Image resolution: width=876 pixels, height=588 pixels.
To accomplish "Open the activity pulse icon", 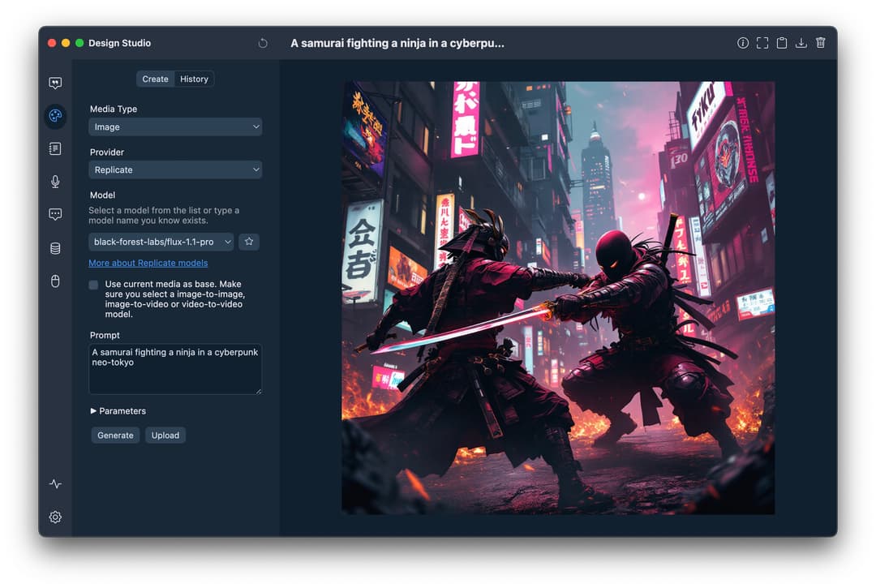I will click(55, 483).
